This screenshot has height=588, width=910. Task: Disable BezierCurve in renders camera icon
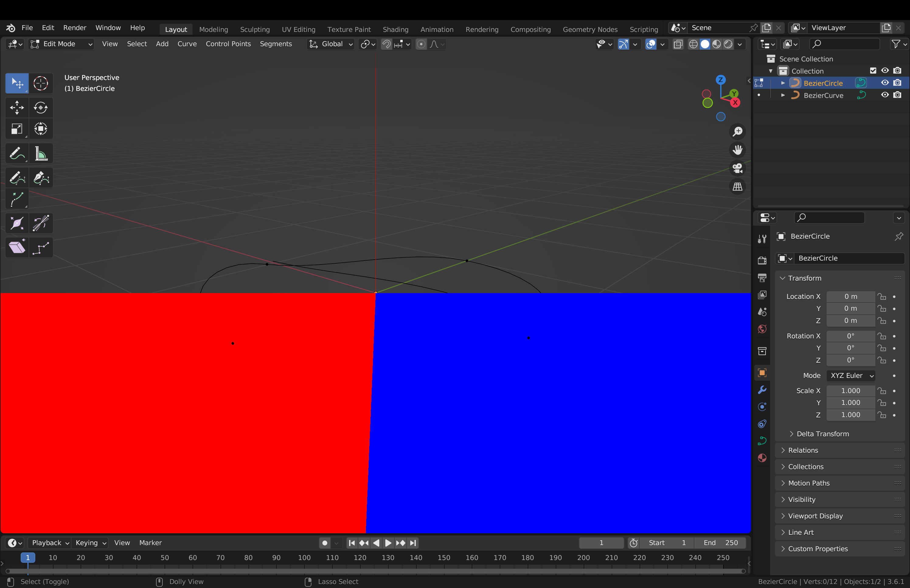pyautogui.click(x=897, y=95)
